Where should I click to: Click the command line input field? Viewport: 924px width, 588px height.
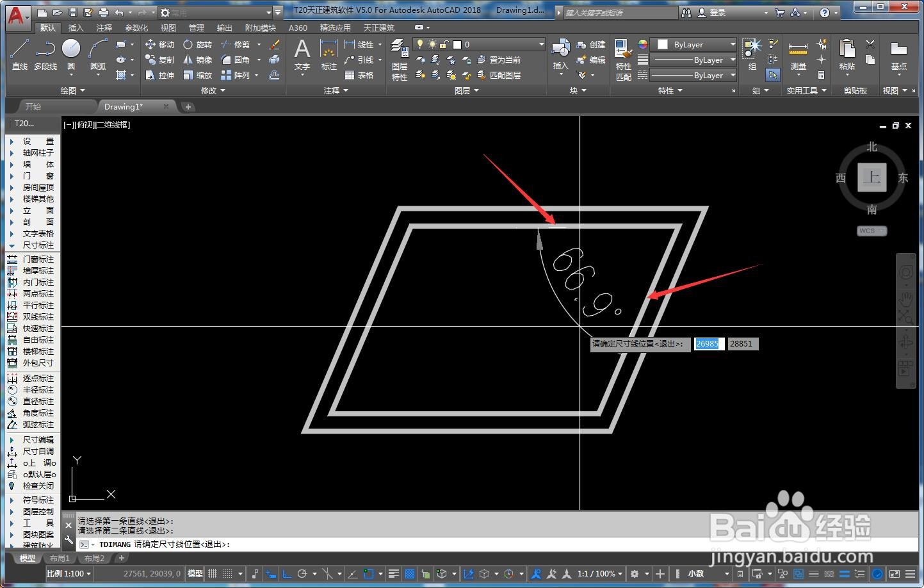point(496,544)
